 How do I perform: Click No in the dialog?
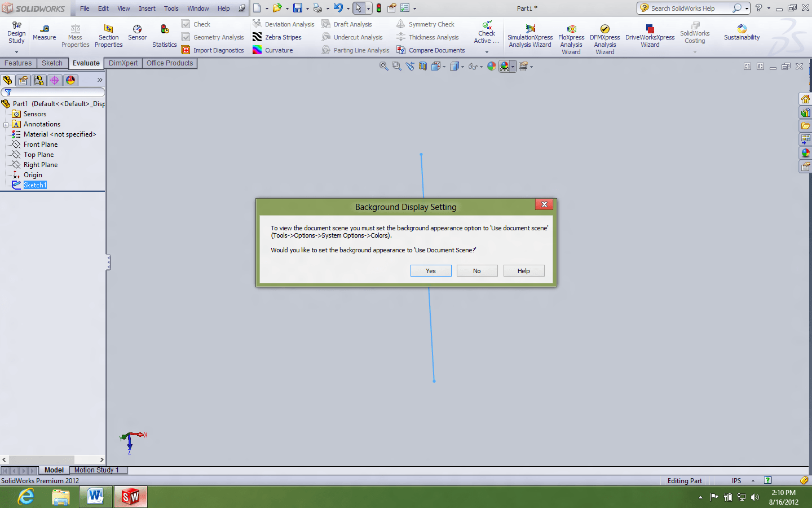[477, 271]
